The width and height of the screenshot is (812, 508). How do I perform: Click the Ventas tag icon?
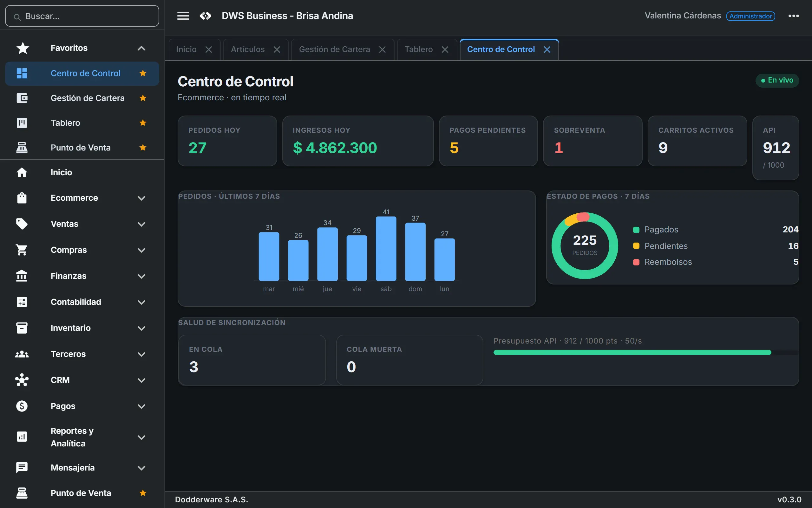click(x=22, y=224)
